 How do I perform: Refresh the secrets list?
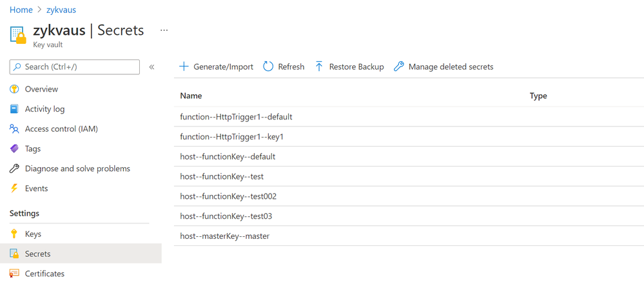click(284, 66)
